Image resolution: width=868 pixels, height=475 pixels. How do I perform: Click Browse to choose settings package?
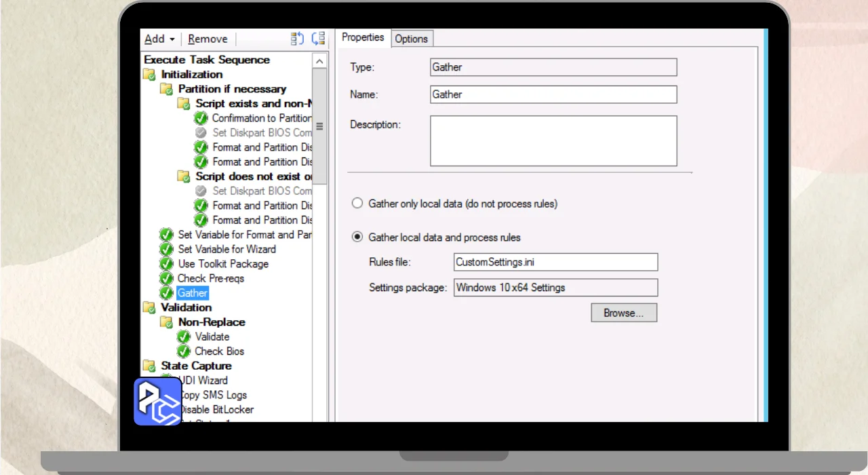(x=623, y=313)
